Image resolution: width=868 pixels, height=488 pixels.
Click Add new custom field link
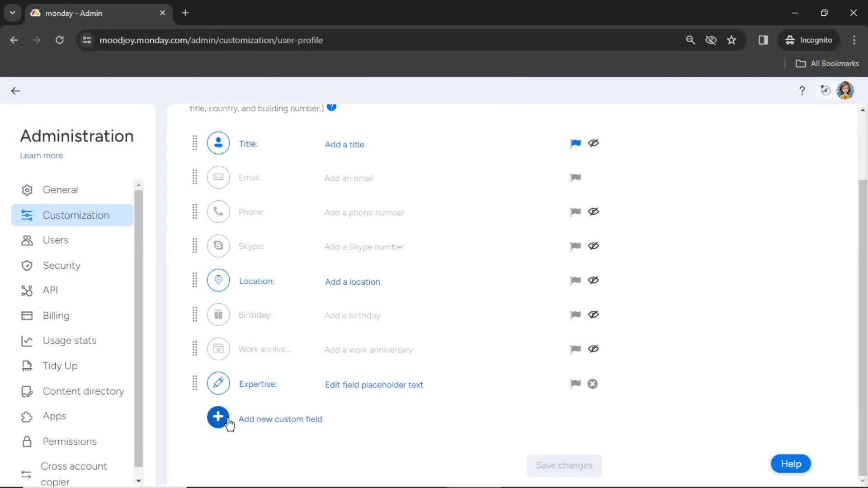[x=280, y=419]
